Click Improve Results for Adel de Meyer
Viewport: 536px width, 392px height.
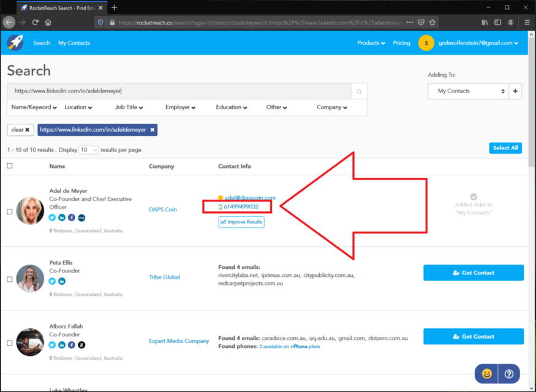pos(241,222)
